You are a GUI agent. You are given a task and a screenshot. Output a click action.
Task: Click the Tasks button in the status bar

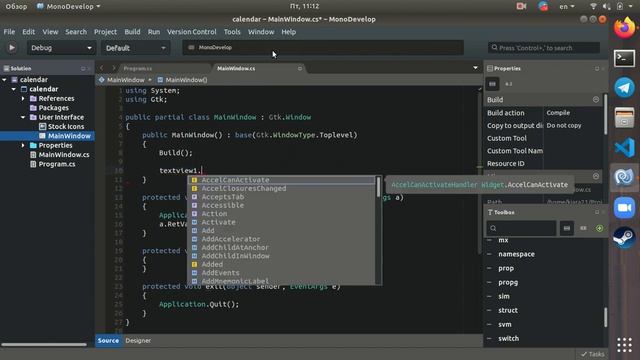[593, 354]
